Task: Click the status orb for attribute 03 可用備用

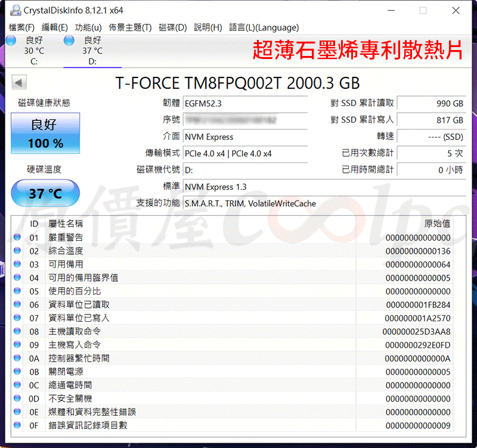Action: pos(17,264)
